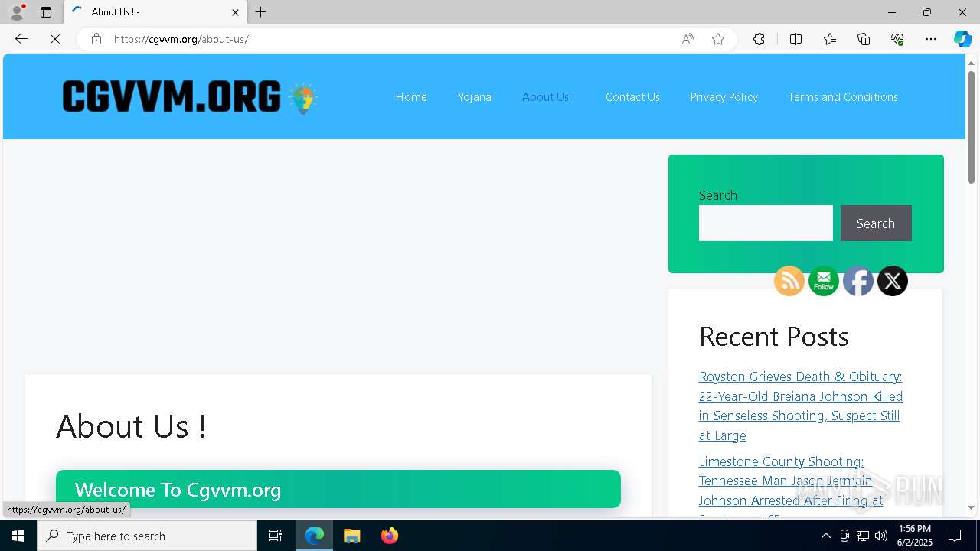This screenshot has height=551, width=980.
Task: Open a new tab with plus button
Action: click(x=261, y=12)
